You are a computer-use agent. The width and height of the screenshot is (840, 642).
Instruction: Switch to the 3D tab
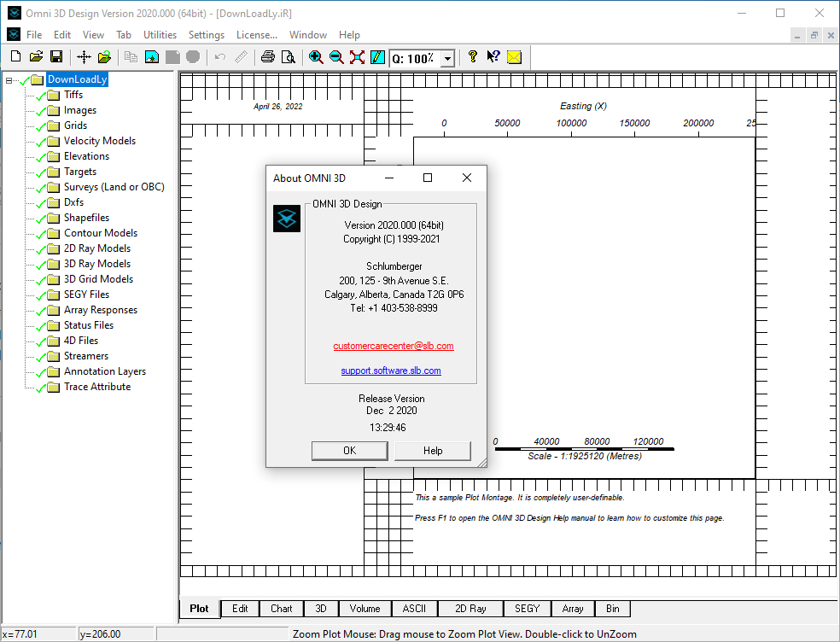pos(321,609)
